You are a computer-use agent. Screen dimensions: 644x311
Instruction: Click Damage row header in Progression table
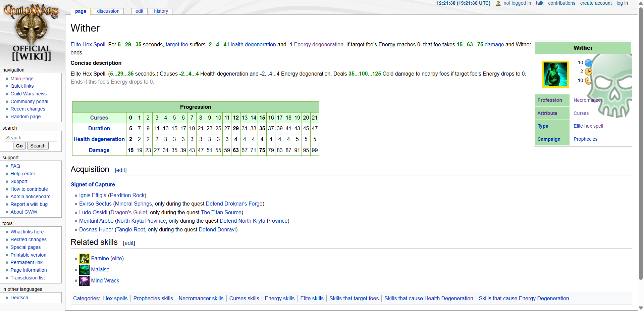tap(99, 150)
